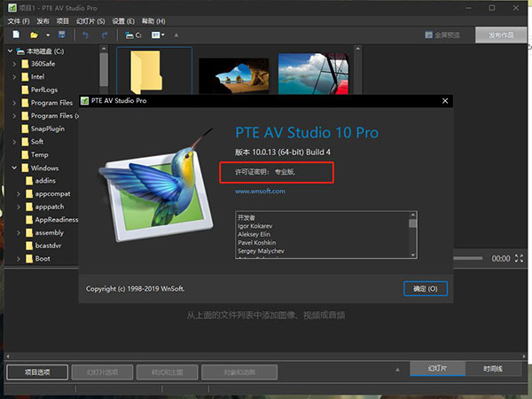
Task: Click the Save project floppy icon
Action: point(63,35)
